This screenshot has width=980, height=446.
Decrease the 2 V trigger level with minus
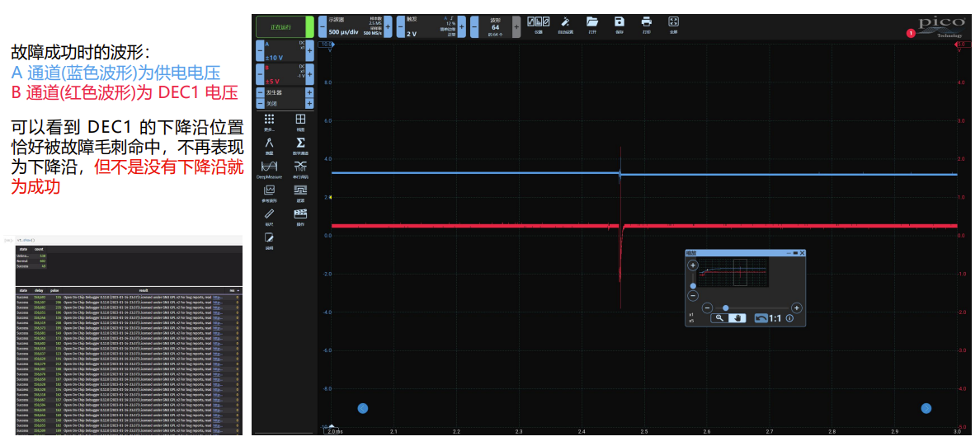[401, 27]
